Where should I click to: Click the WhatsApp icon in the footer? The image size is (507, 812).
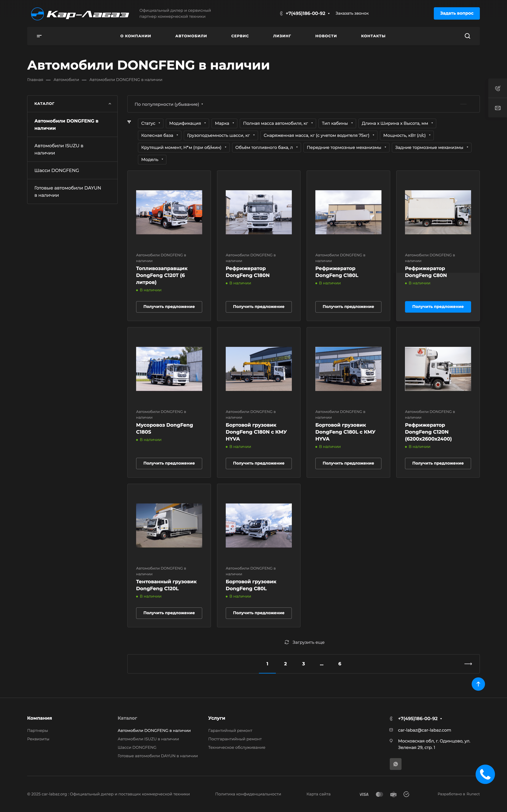click(x=396, y=764)
